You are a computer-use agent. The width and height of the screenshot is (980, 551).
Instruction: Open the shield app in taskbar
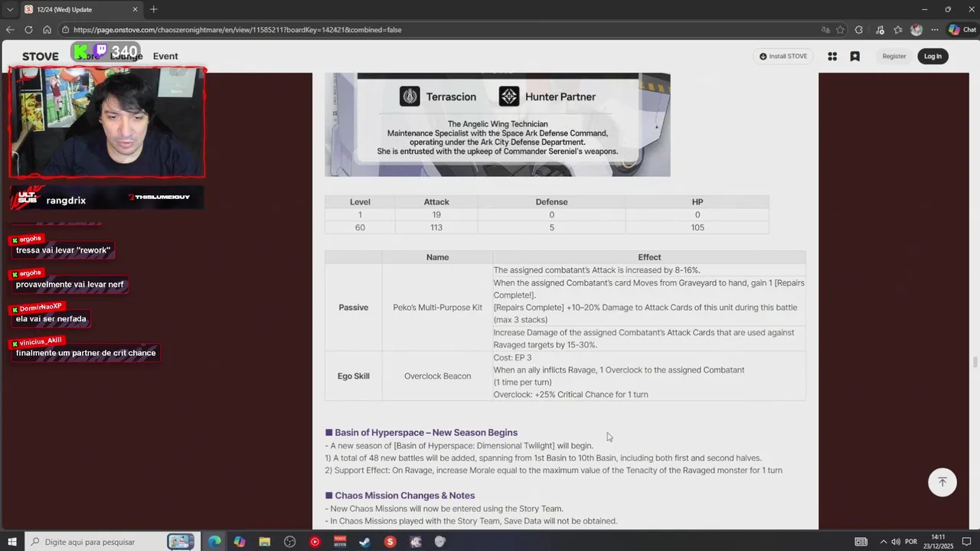tap(439, 542)
